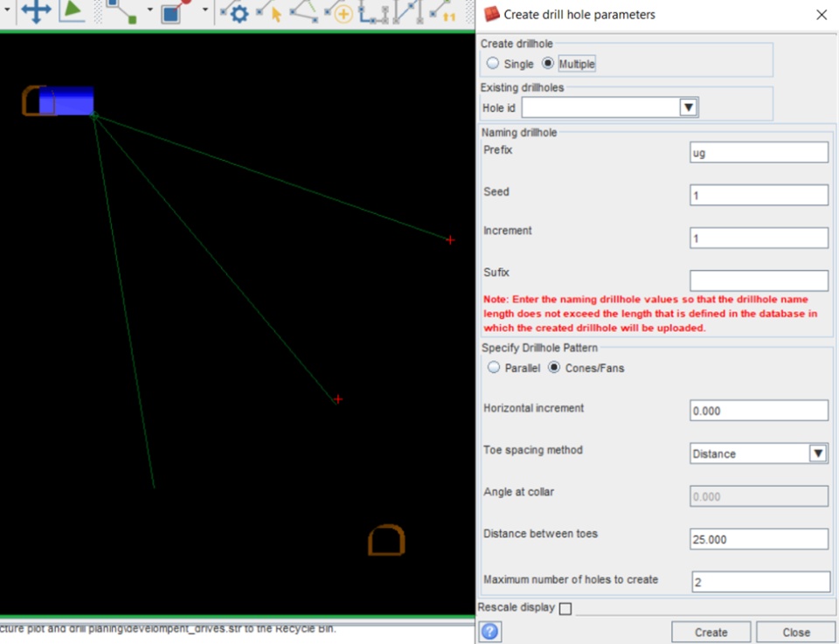Click the Seed input field
Screen dimensions: 839x644
click(x=759, y=195)
